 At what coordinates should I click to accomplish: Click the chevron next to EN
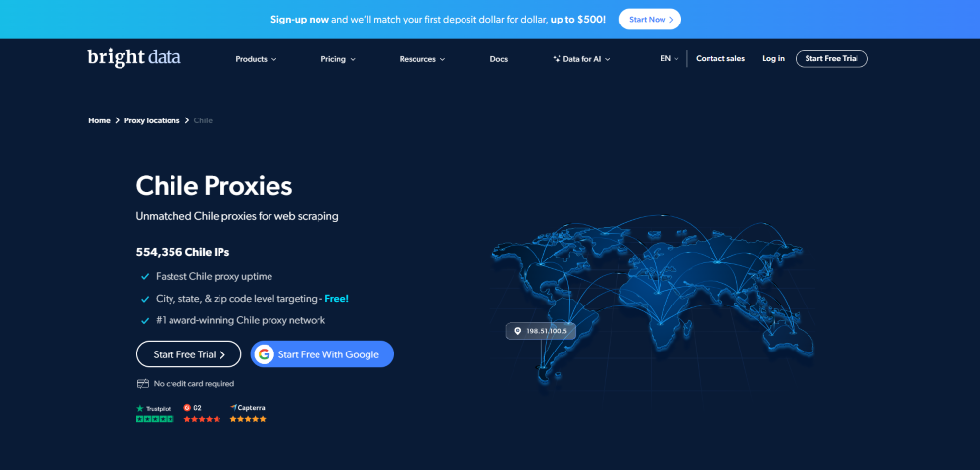(676, 59)
